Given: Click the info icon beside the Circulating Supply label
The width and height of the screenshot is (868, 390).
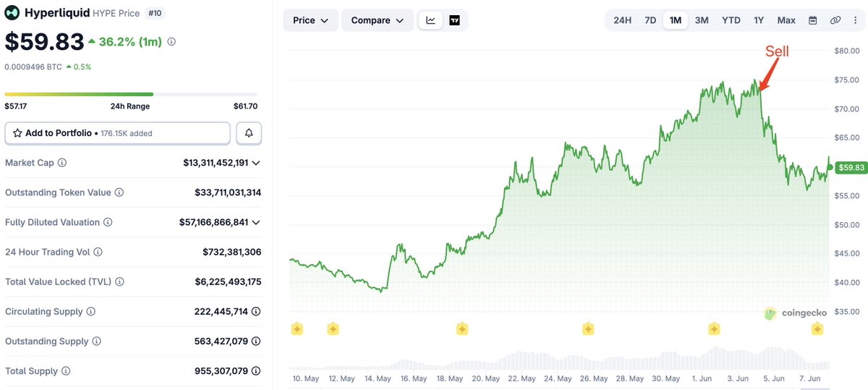Looking at the screenshot, I should pyautogui.click(x=91, y=311).
